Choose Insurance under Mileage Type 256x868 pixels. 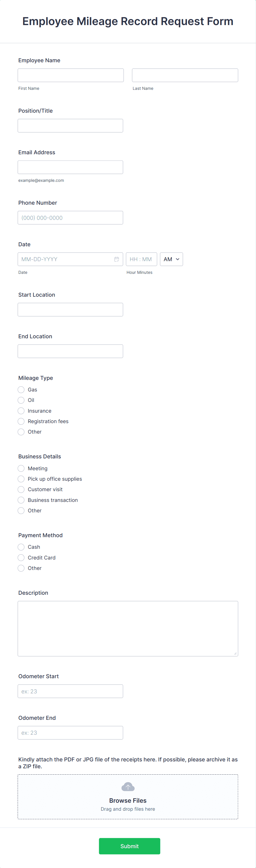(x=21, y=411)
